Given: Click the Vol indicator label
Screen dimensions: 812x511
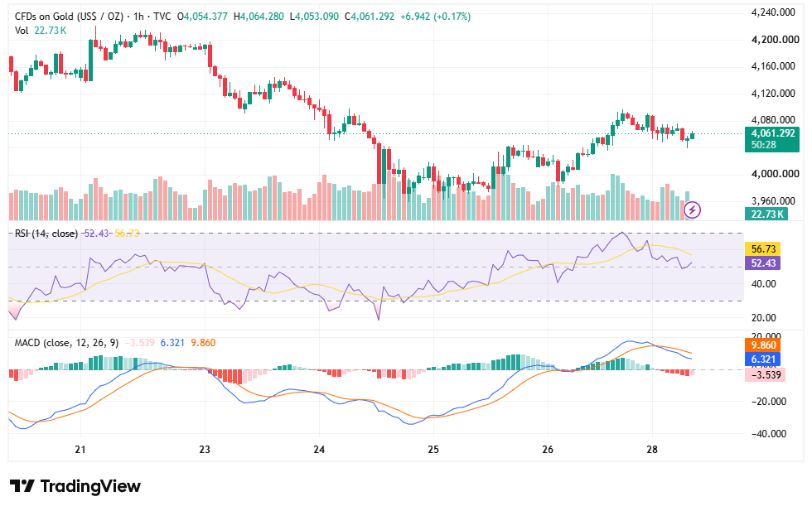Looking at the screenshot, I should [22, 31].
